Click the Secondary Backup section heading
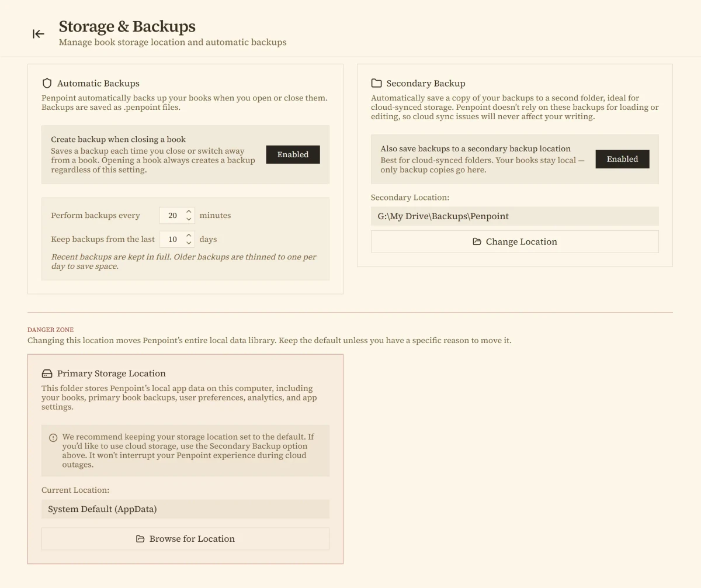Screen dimensions: 701x588 click(426, 83)
